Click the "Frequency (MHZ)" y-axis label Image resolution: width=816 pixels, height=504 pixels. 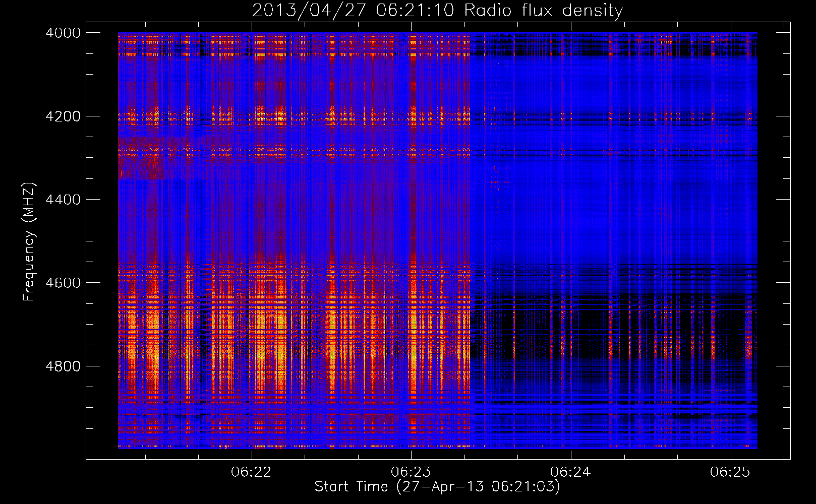[x=29, y=242]
